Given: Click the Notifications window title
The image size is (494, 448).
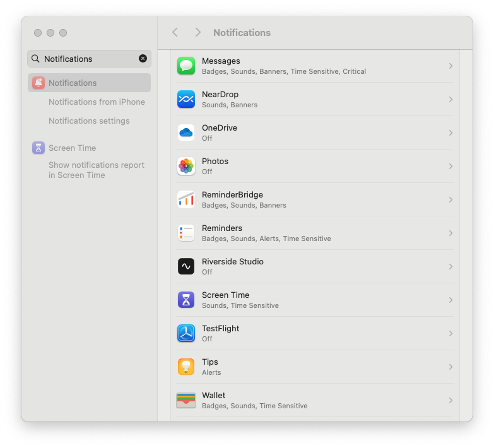Looking at the screenshot, I should [242, 32].
